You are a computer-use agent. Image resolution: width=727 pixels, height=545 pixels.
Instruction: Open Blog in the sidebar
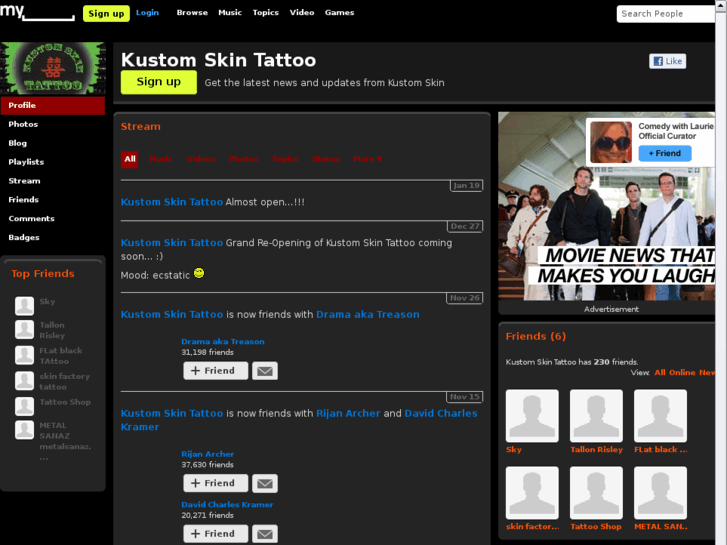[18, 143]
